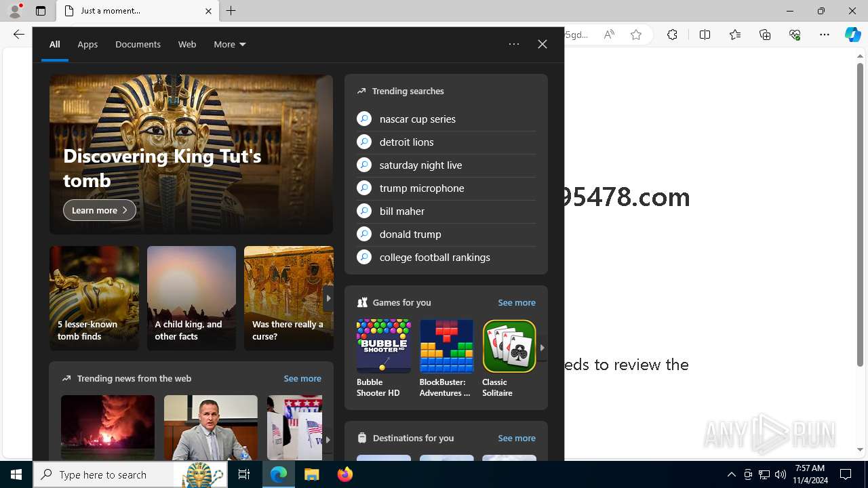This screenshot has height=488, width=868.
Task: Open new tab with plus button
Action: click(x=231, y=11)
